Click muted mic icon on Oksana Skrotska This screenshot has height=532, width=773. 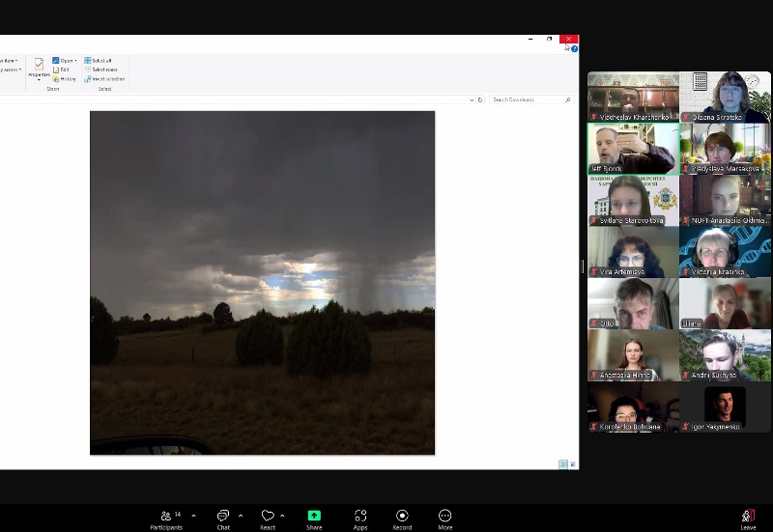click(x=685, y=117)
